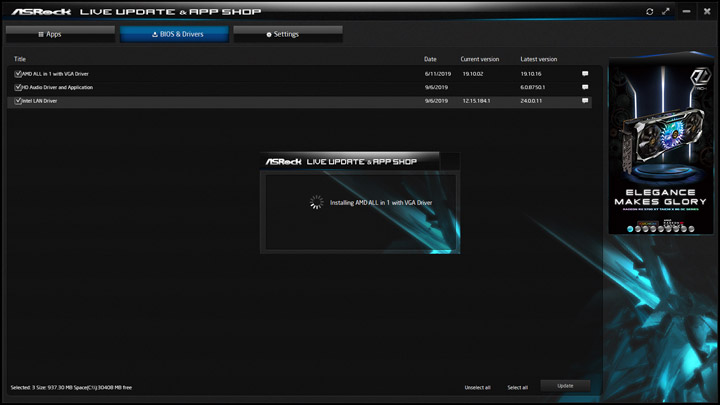Open release notes icon for AMD ALL in 1 driver
This screenshot has height=405, width=720.
tap(585, 73)
